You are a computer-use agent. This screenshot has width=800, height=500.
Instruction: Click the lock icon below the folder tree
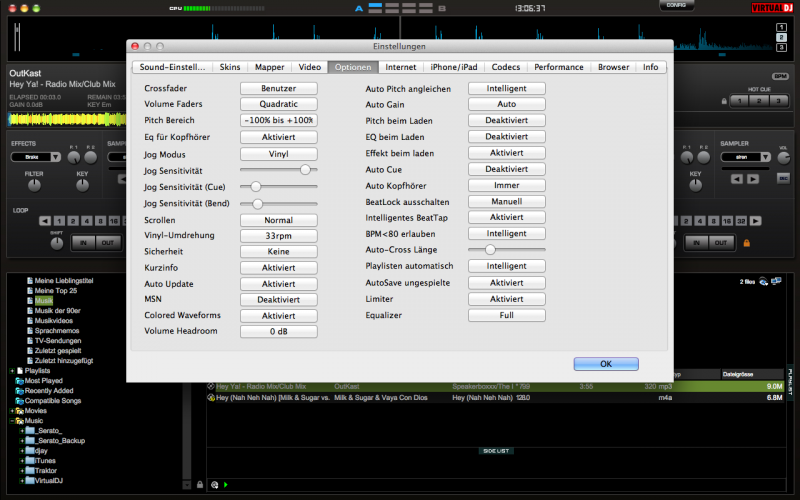point(200,485)
